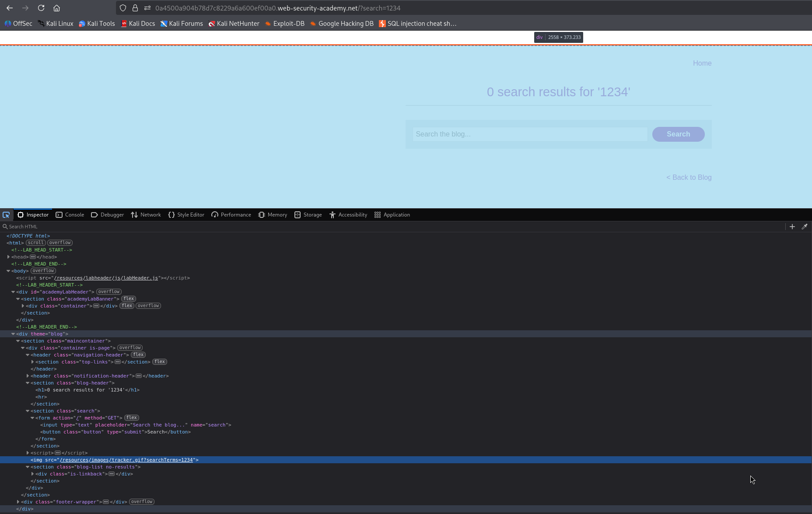812x514 pixels.
Task: Click the site permissions icon in the address bar
Action: [x=147, y=8]
